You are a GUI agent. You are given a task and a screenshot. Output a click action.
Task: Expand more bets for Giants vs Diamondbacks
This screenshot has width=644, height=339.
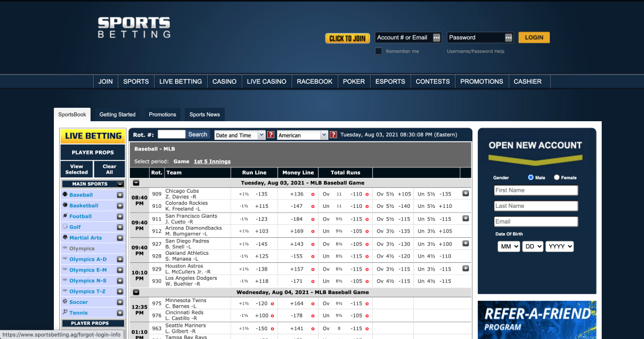tap(465, 218)
